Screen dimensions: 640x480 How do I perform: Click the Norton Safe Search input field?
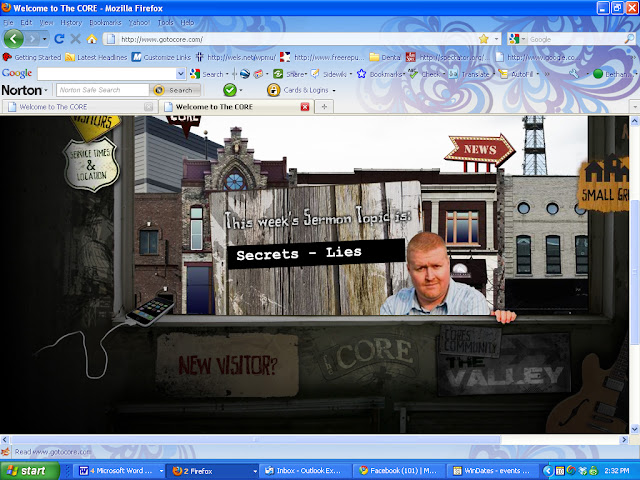(103, 90)
